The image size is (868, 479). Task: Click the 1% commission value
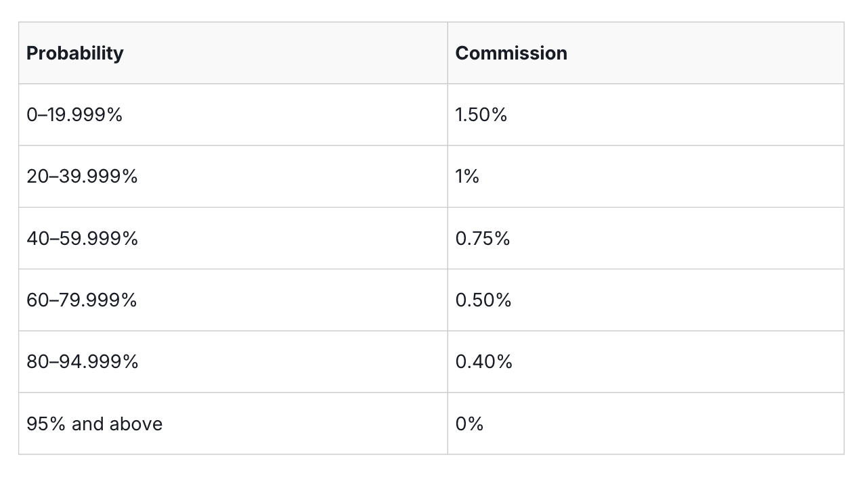(x=467, y=177)
